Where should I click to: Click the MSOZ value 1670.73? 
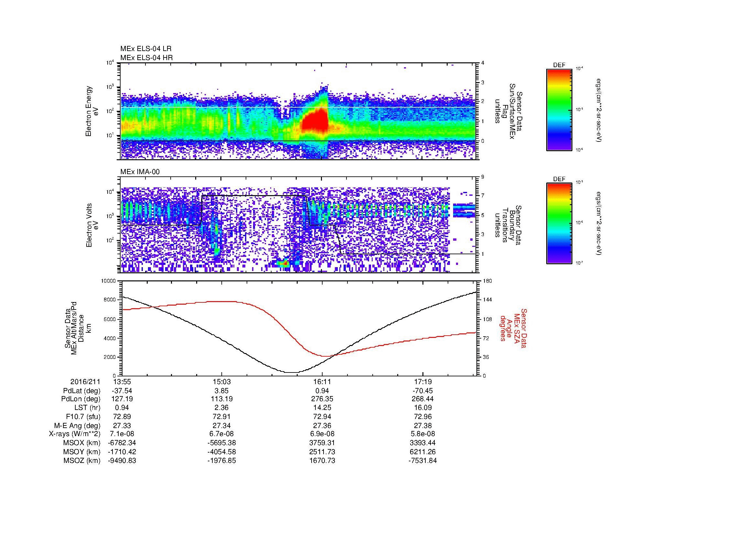pos(322,461)
